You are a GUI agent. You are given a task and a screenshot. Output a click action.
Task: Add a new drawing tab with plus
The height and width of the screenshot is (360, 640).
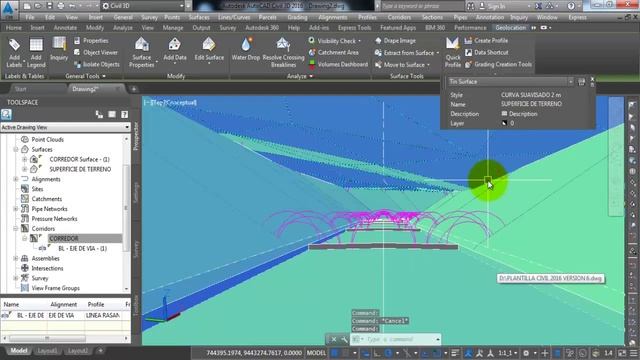(133, 89)
